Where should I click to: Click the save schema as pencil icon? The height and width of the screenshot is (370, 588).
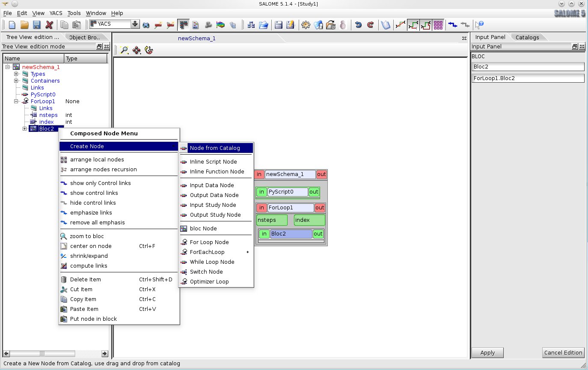point(291,25)
